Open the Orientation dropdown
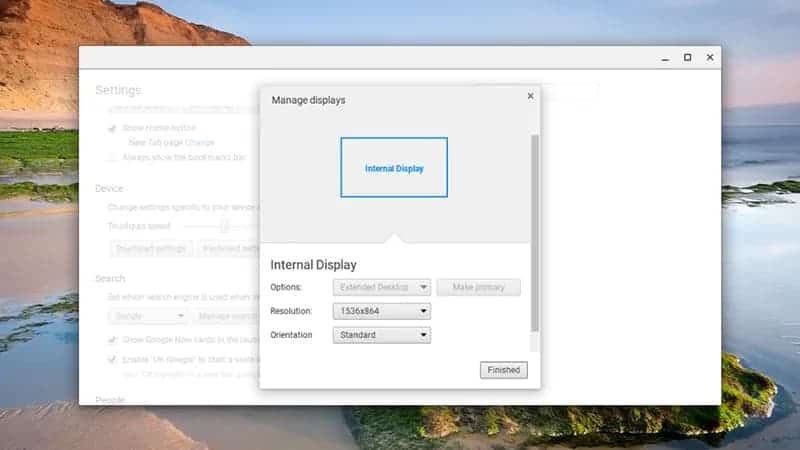This screenshot has width=800, height=450. (384, 335)
